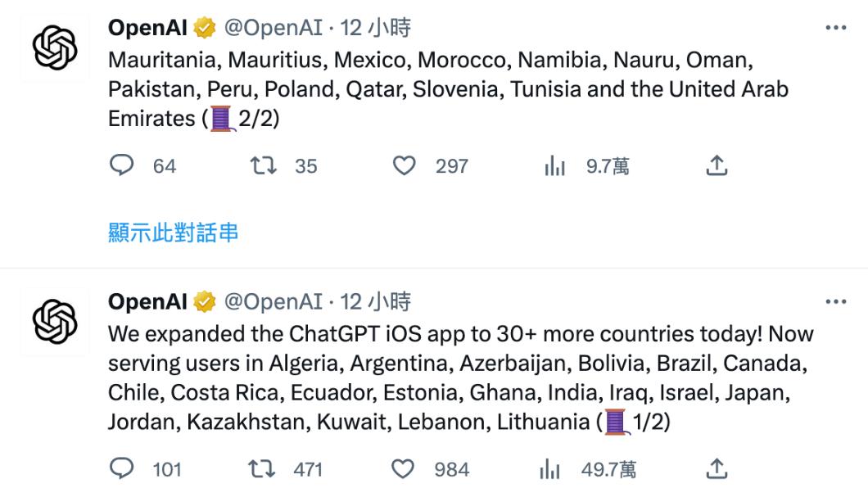Open more options on the second tweet
Viewport: 868px width, 488px height.
(x=835, y=302)
